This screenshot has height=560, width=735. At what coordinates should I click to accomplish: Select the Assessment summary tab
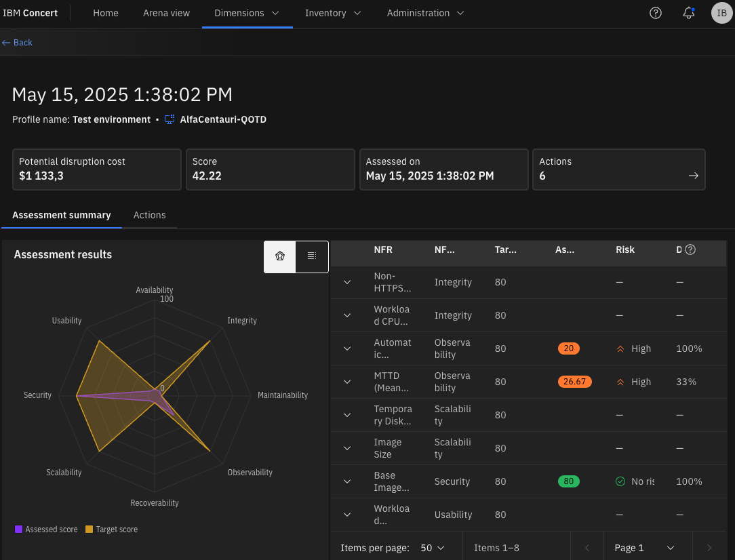62,215
